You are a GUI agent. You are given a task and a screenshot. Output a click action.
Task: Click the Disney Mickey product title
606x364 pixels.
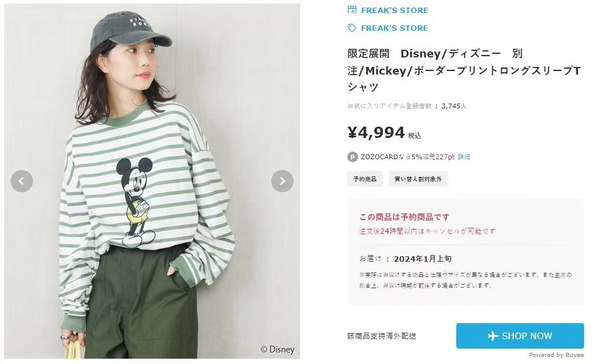click(465, 70)
